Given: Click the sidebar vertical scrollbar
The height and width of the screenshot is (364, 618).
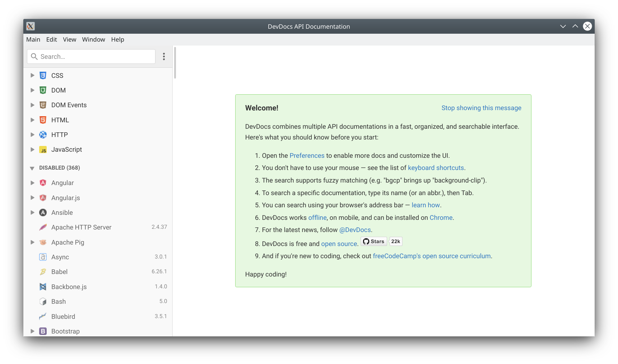Looking at the screenshot, I should [175, 63].
